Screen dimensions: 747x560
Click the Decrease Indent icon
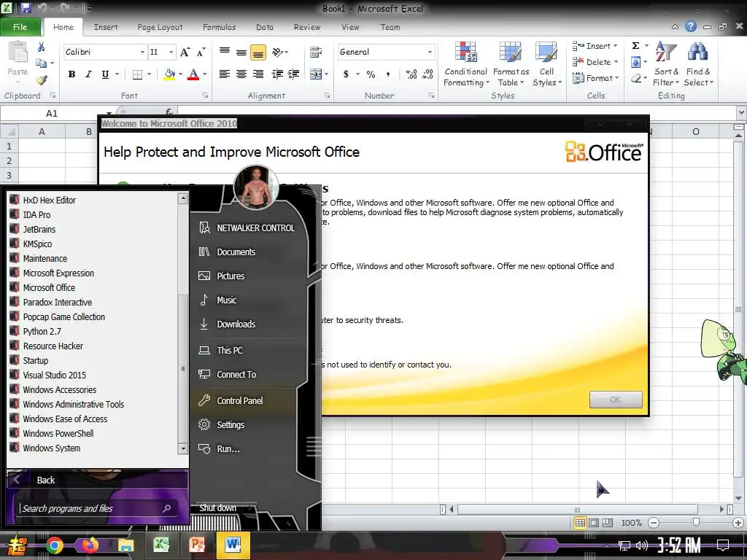pyautogui.click(x=276, y=74)
